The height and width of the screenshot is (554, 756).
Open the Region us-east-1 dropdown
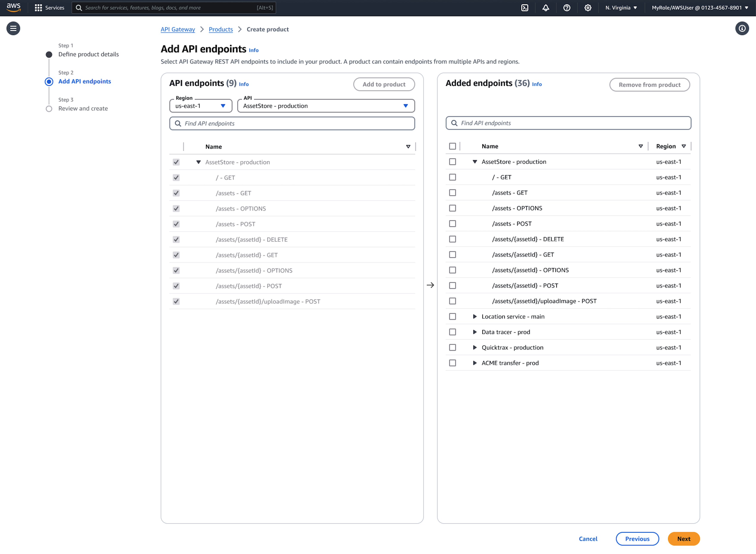pos(200,106)
